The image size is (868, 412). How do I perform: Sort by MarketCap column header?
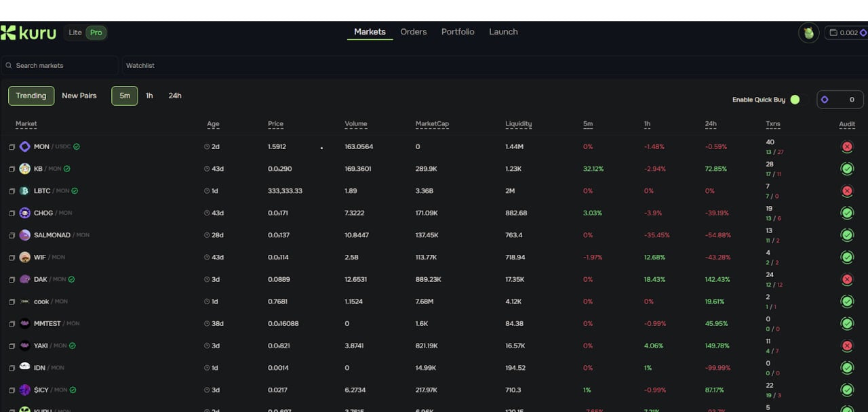432,124
